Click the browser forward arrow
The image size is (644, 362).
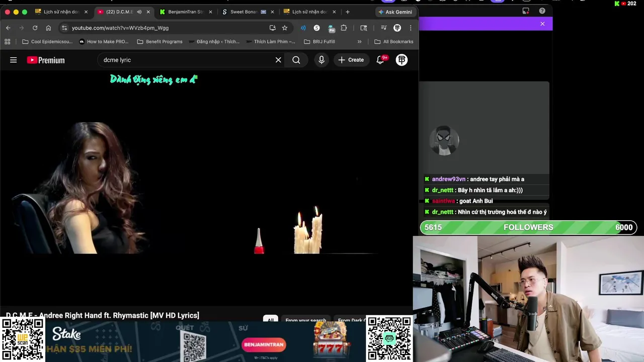(21, 28)
